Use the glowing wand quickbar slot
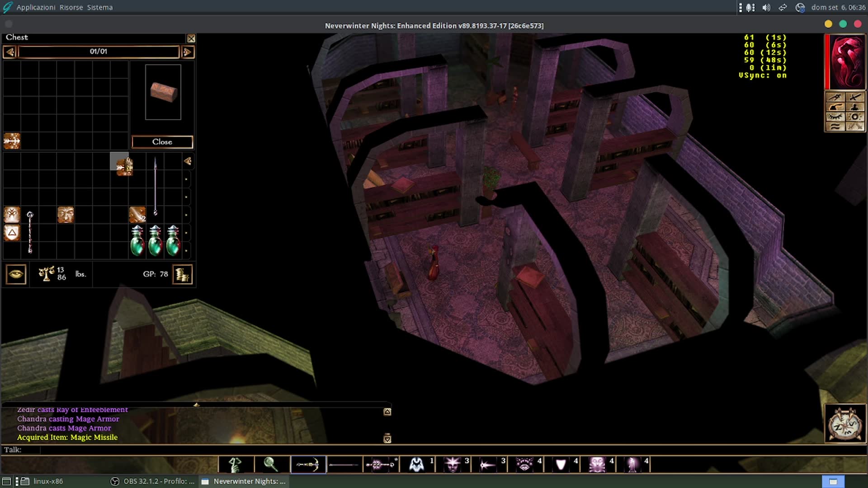 coord(381,465)
